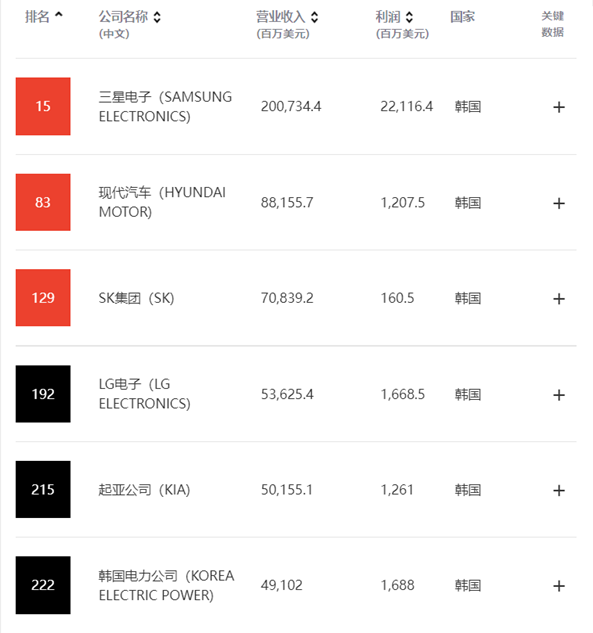Show key data plus for Korea Electric Power
The width and height of the screenshot is (593, 633).
coord(559,586)
